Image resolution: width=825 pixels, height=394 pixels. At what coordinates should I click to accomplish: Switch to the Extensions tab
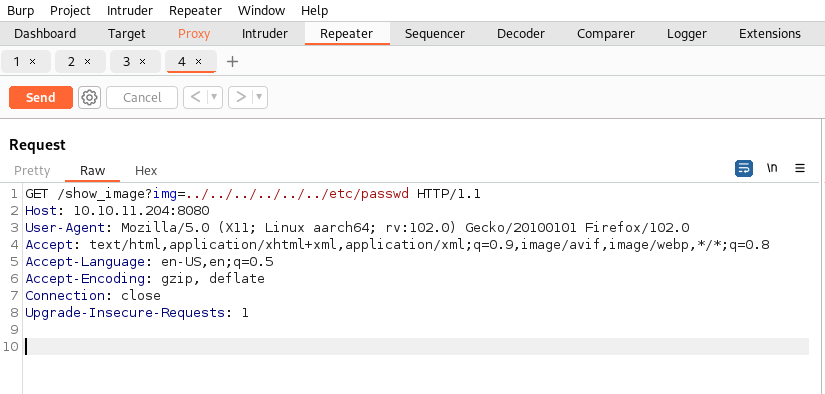770,34
